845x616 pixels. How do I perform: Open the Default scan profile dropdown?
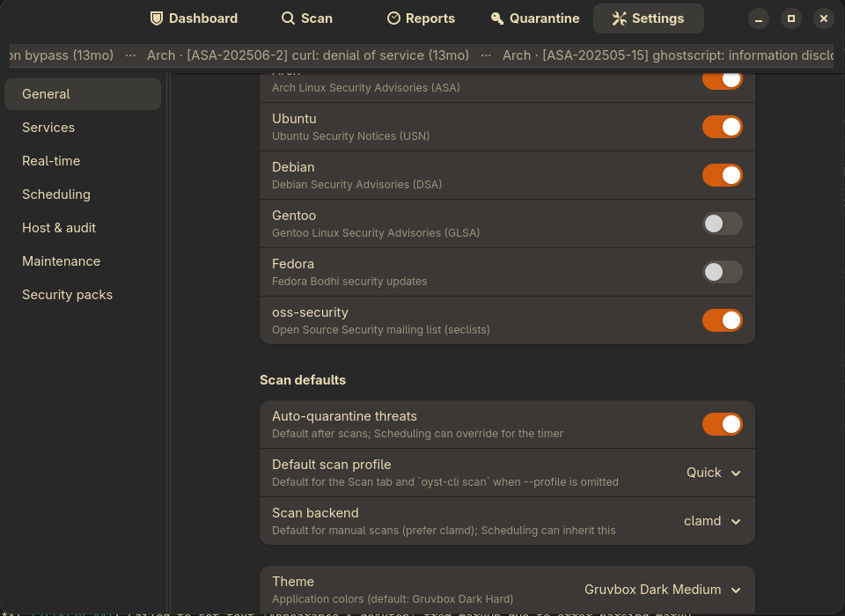click(714, 473)
